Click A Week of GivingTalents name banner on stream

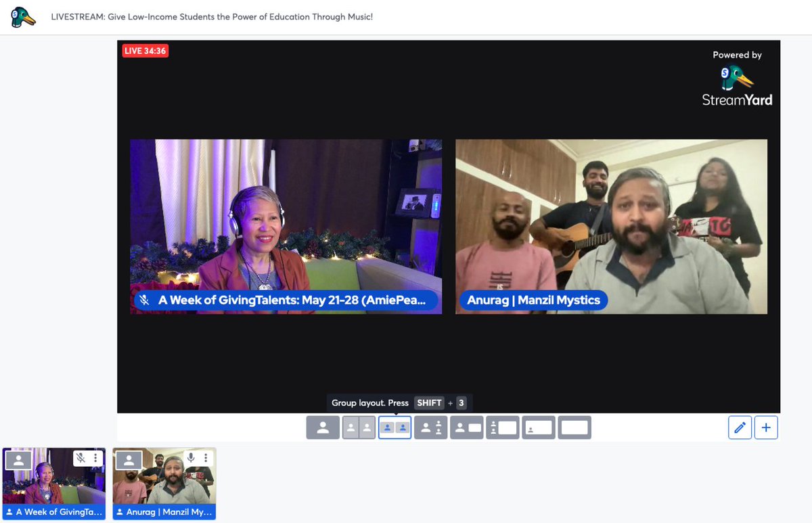coord(286,300)
